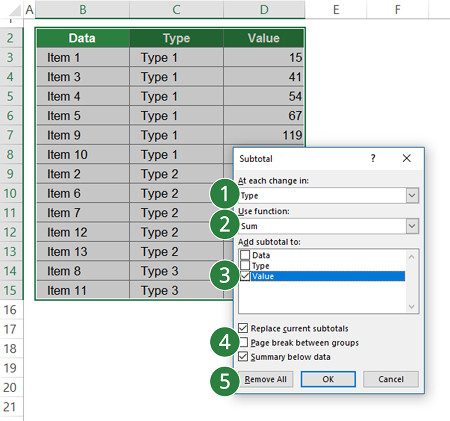Screen dimensions: 450x421
Task: Click the Remove All button
Action: pos(266,379)
